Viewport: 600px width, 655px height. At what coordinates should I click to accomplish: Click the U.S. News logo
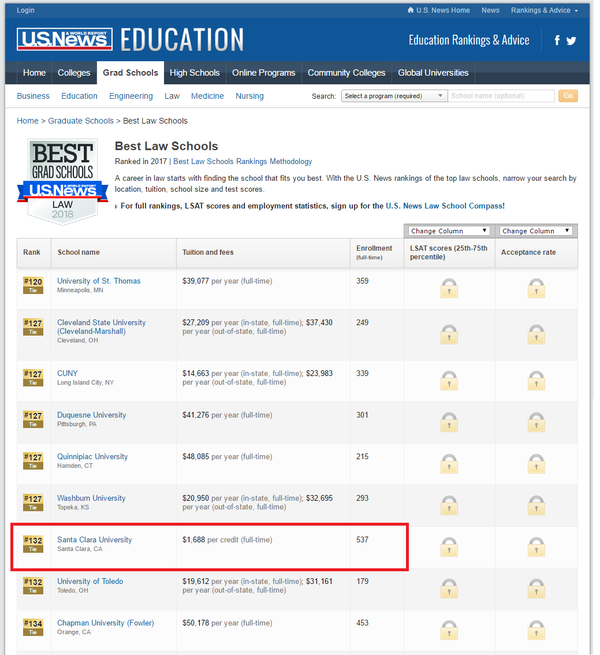65,39
